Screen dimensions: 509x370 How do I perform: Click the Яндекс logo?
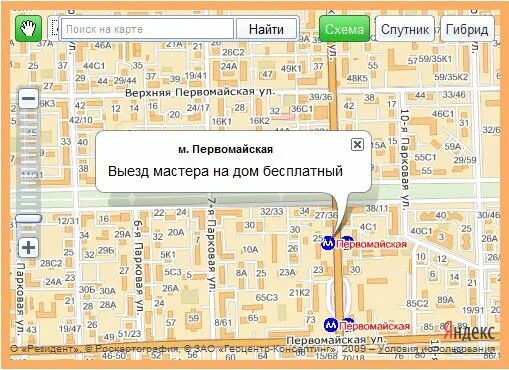[x=469, y=331]
